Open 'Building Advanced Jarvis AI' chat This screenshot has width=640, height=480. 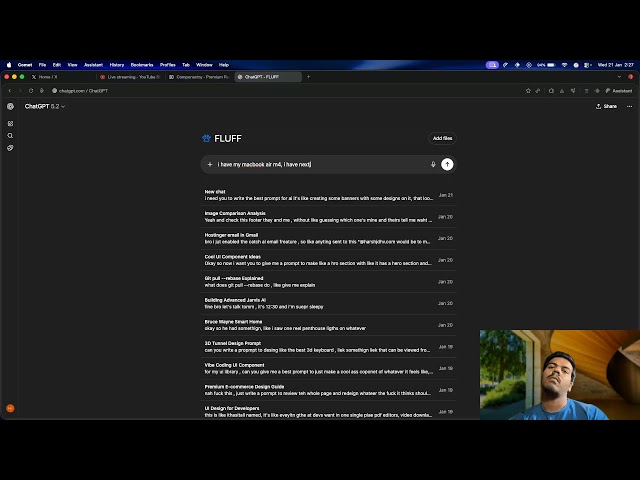pyautogui.click(x=329, y=303)
